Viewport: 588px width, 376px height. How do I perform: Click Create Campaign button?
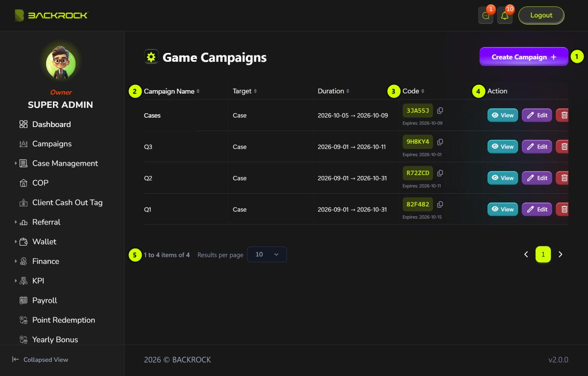coord(524,57)
